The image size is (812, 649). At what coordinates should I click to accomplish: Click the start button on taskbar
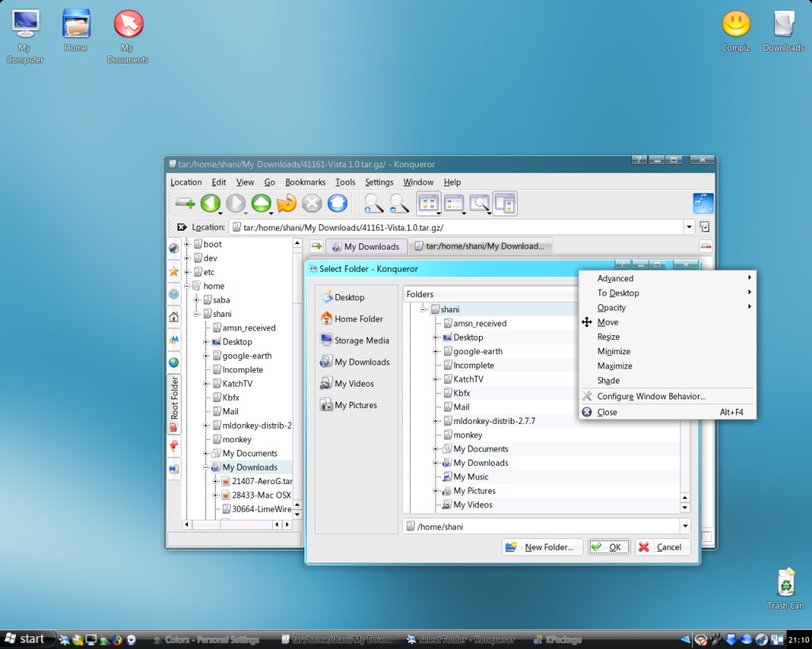pos(26,639)
